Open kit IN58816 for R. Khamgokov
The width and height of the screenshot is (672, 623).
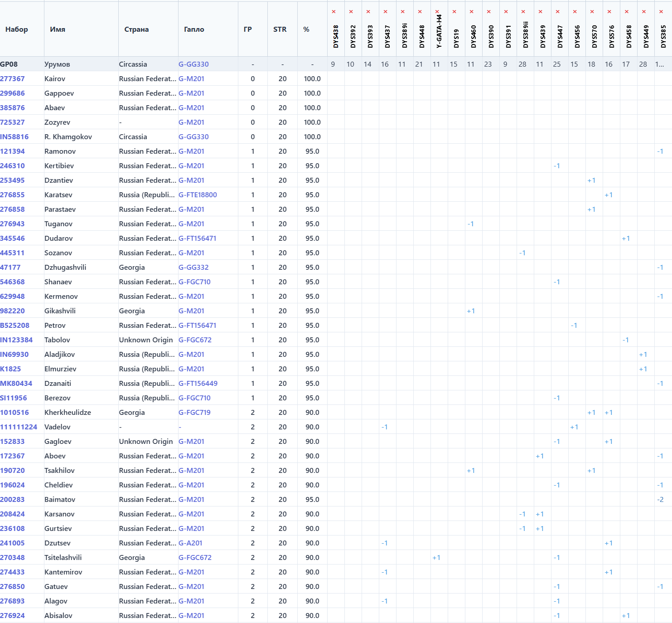(x=15, y=137)
